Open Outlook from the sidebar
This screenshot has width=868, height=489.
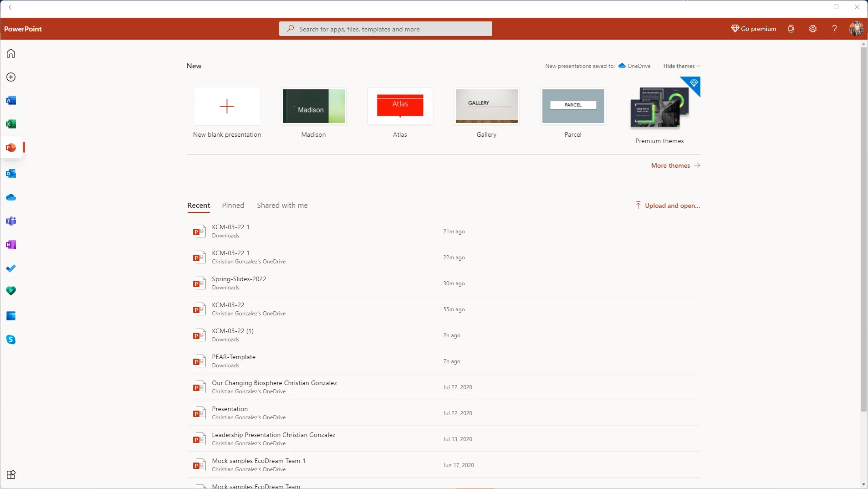tap(11, 174)
